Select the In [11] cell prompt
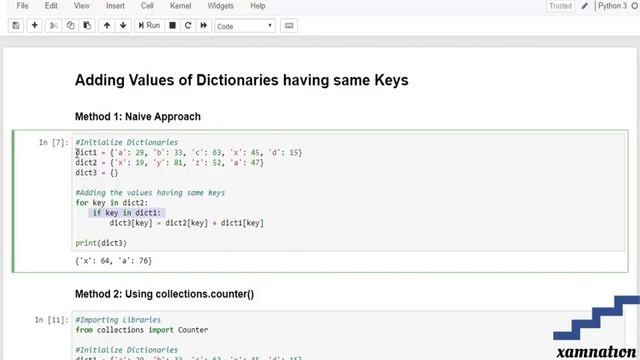640x360 pixels. (x=51, y=320)
